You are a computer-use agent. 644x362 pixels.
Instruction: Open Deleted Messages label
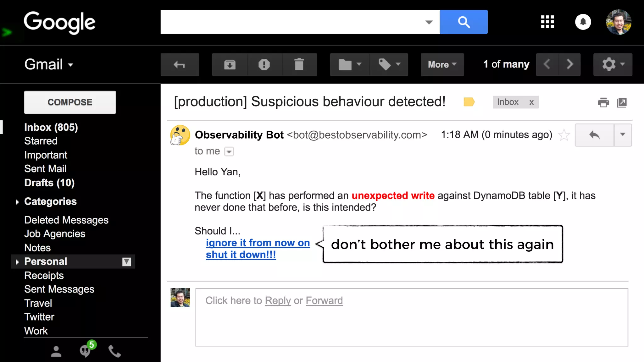pyautogui.click(x=66, y=220)
